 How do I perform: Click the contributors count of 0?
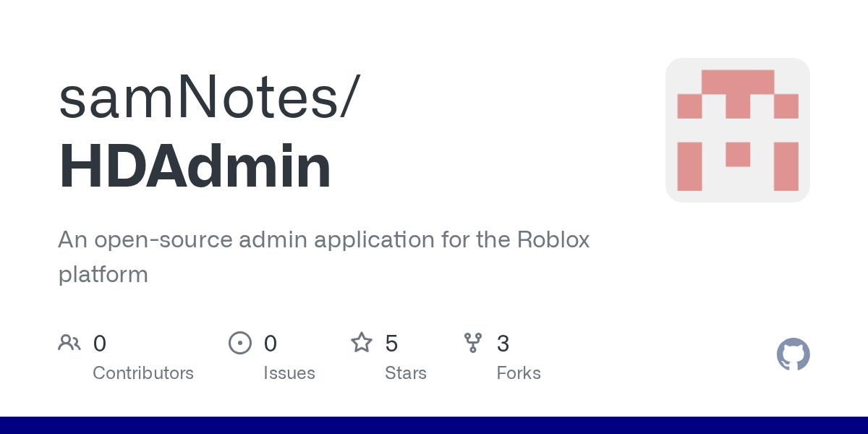point(100,344)
